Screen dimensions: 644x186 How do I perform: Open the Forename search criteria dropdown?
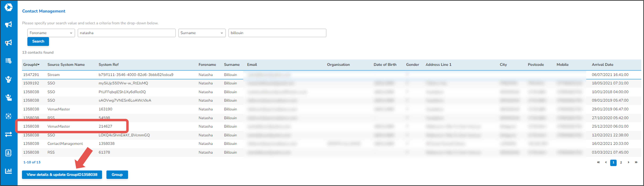51,33
